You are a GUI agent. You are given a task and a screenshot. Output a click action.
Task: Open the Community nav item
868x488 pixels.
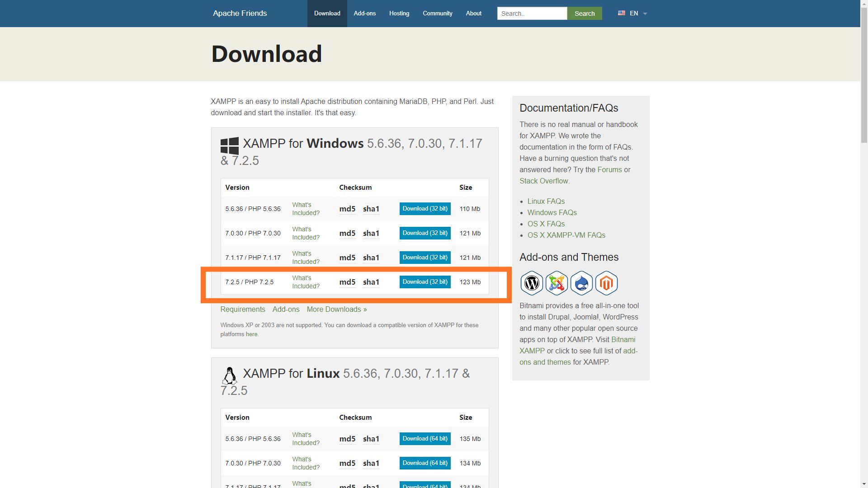[438, 14]
